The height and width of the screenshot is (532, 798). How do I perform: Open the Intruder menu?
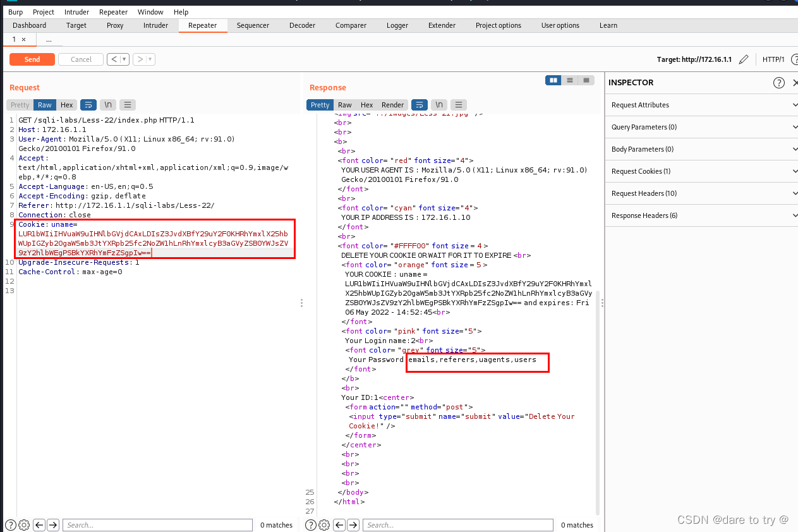[76, 12]
